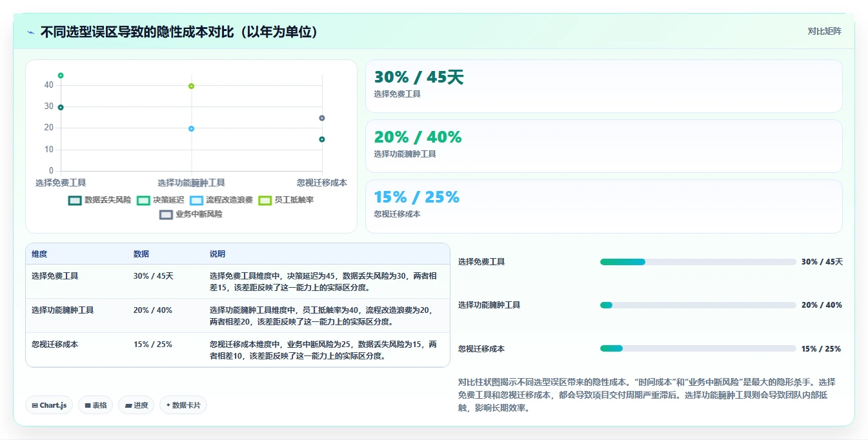Click the 数据 column header
Screen dimensions: 868x440
tap(141, 254)
